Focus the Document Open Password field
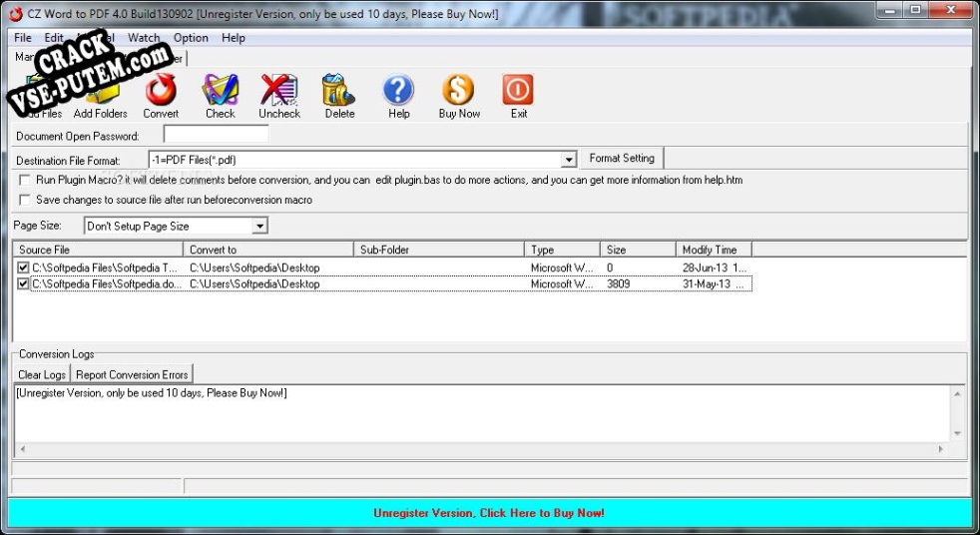980x535 pixels. point(217,134)
